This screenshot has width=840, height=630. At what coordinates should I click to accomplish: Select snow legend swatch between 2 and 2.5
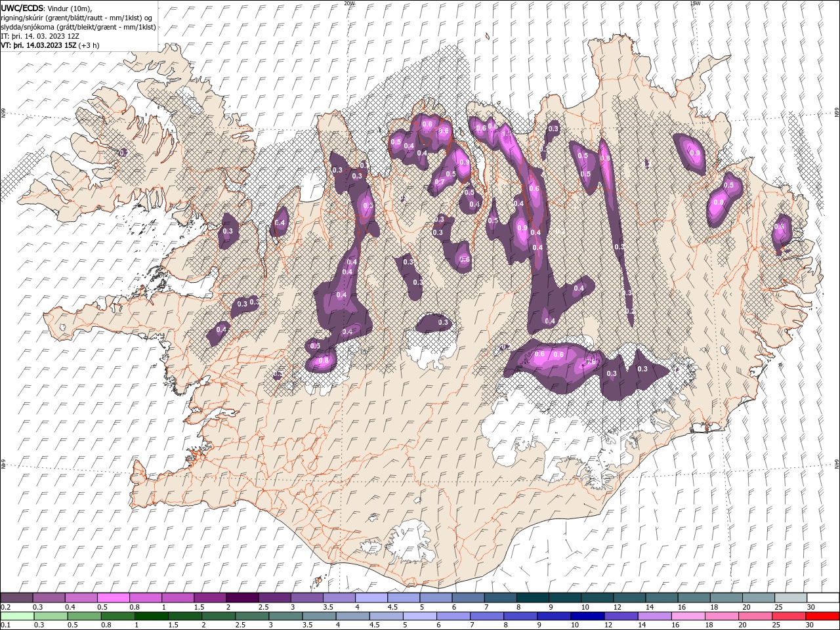coord(242,598)
